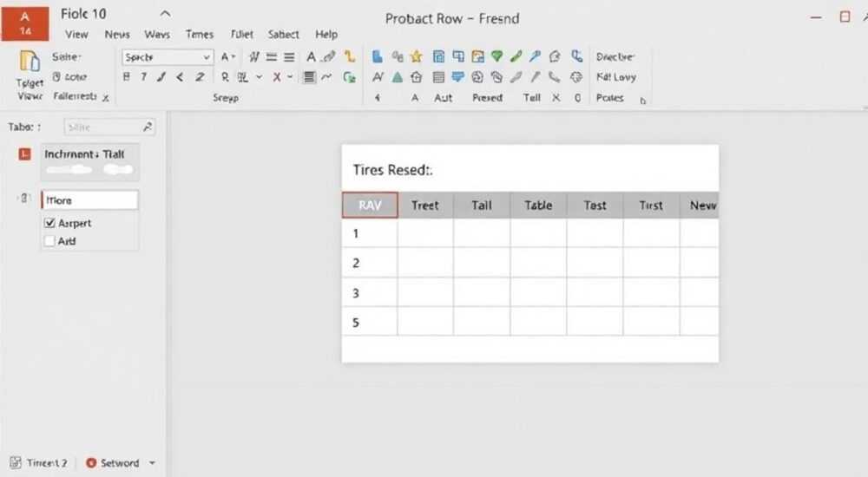This screenshot has height=477, width=868.
Task: Click the Tineat 2 icon in status bar
Action: 16,462
